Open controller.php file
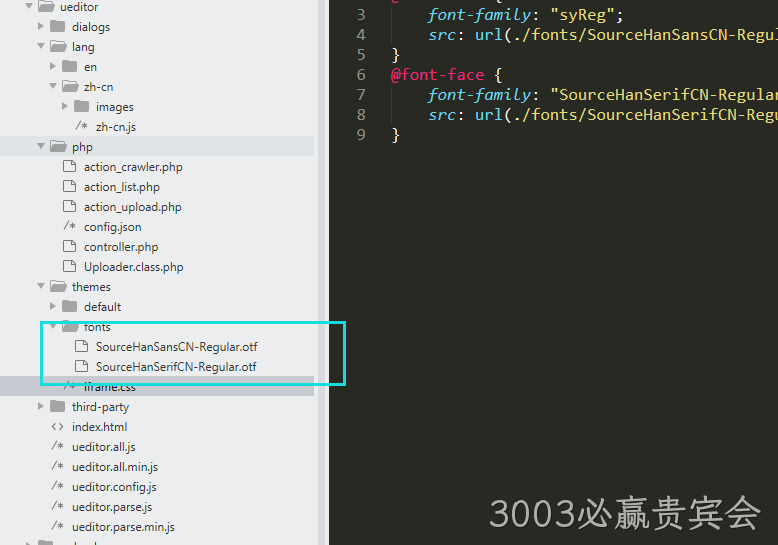The image size is (778, 545). (x=121, y=247)
